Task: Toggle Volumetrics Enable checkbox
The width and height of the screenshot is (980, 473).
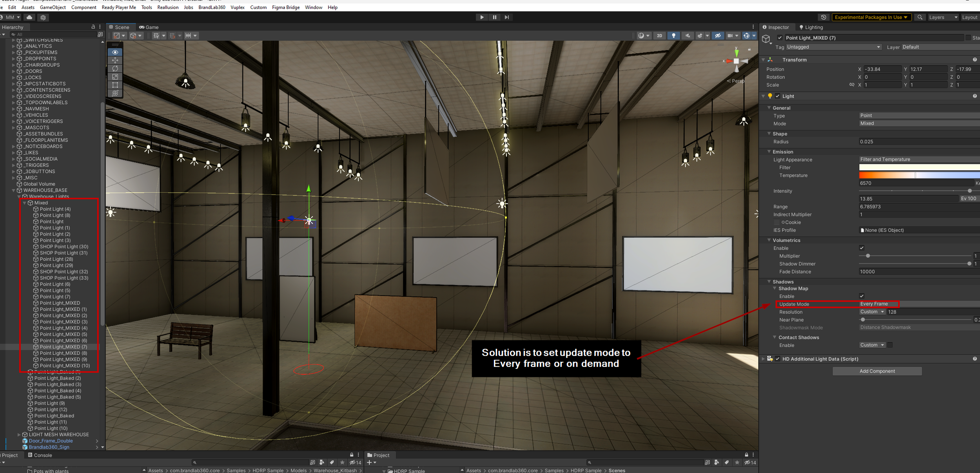Action: 862,248
